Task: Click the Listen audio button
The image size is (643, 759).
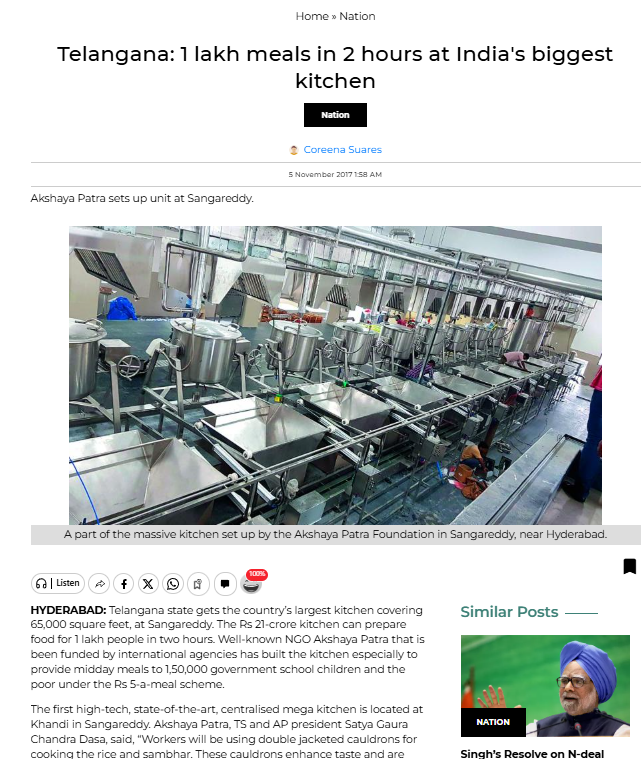Action: [58, 583]
